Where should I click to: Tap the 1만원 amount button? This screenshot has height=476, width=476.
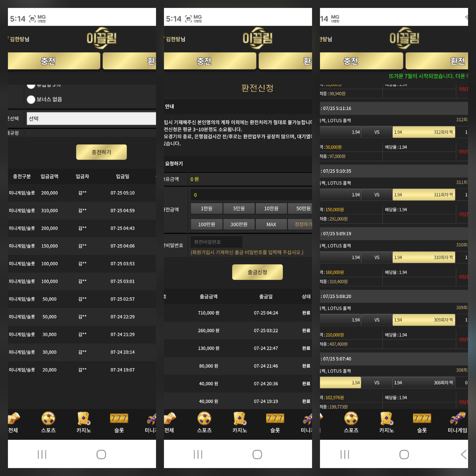(x=206, y=208)
